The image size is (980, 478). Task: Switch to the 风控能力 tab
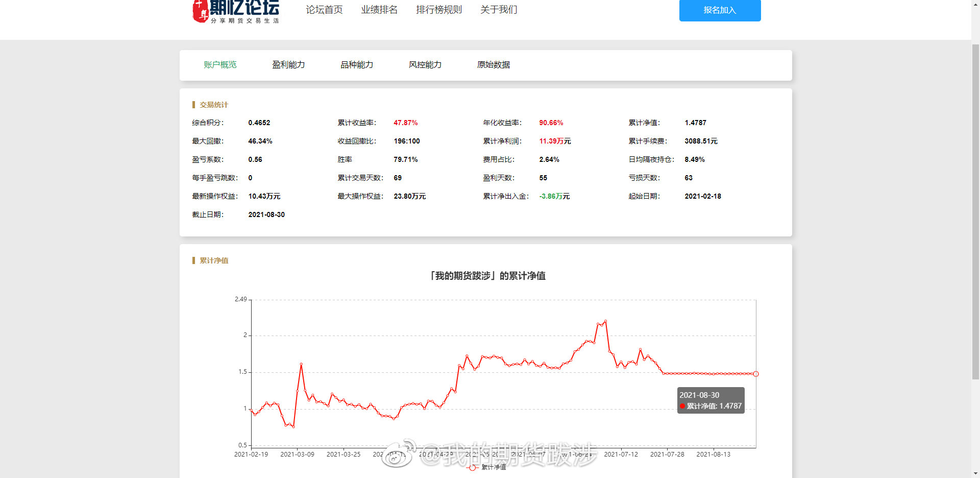point(425,65)
